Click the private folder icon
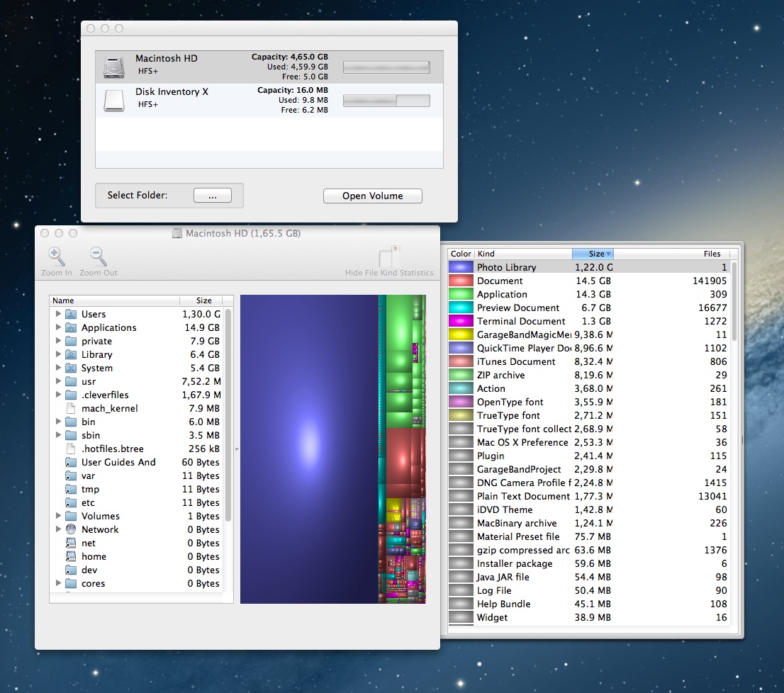This screenshot has height=693, width=784. click(x=71, y=342)
